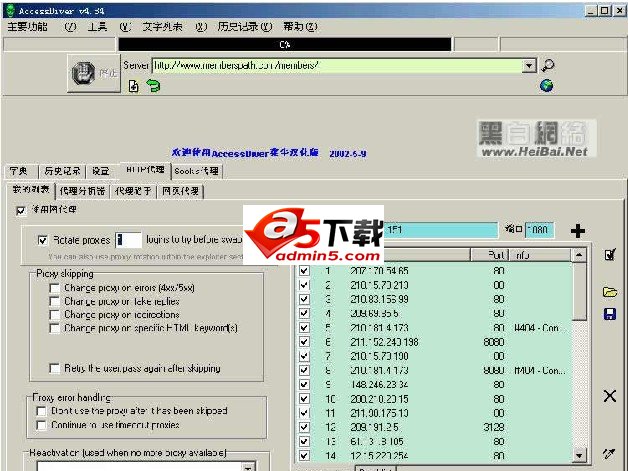Switch to the 字典 tab
The height and width of the screenshot is (471, 628).
[19, 171]
